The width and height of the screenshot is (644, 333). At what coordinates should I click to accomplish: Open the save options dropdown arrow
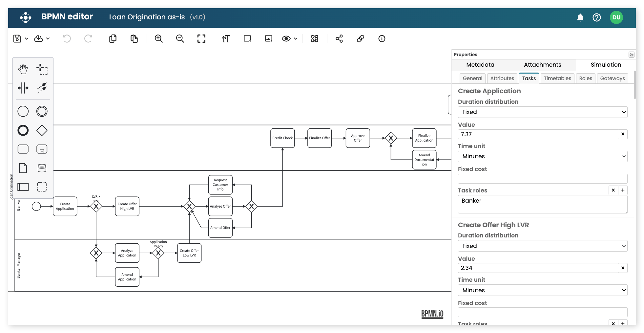click(27, 39)
